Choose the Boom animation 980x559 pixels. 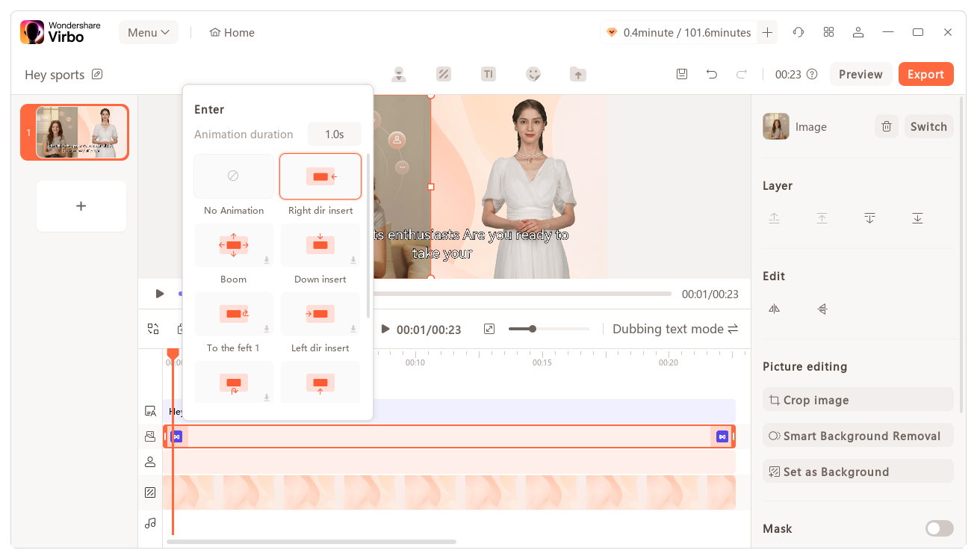(x=234, y=245)
